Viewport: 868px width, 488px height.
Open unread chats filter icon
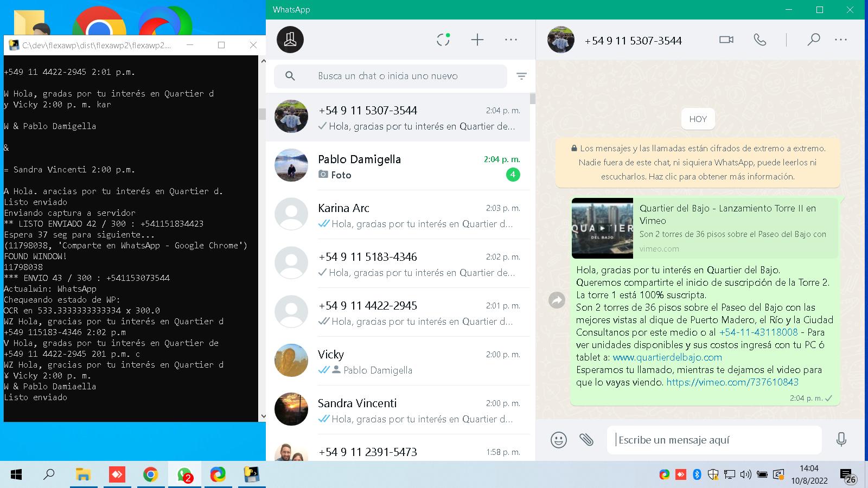tap(521, 76)
